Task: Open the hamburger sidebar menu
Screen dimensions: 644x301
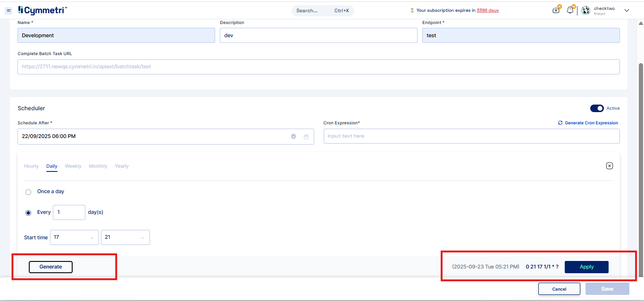Action: [8, 10]
